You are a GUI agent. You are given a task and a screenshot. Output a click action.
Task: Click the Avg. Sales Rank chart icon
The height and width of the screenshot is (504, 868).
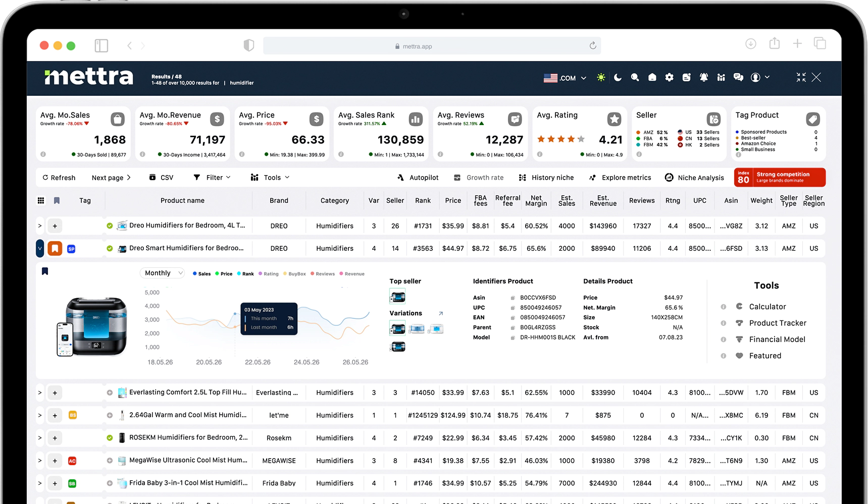click(x=416, y=119)
